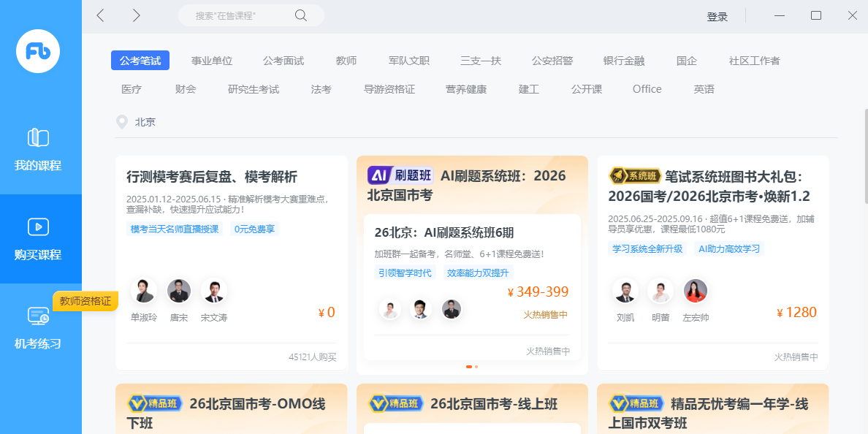
Task: Go forward with right arrow
Action: [x=136, y=15]
